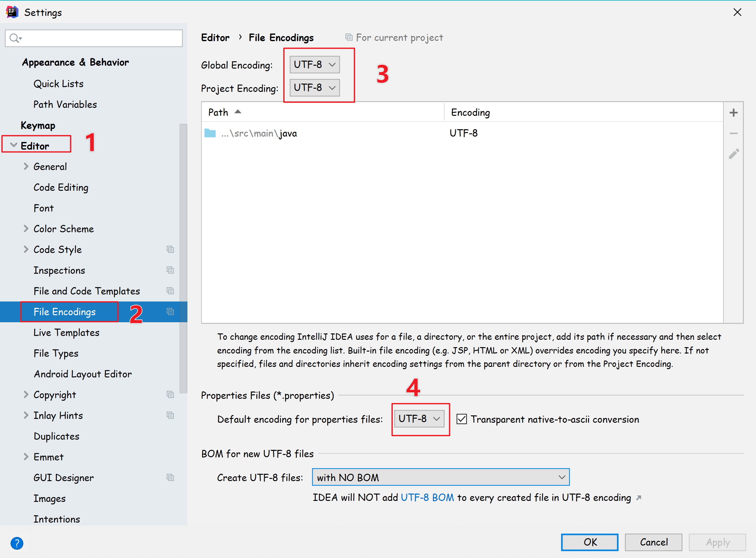Click the pencil edit icon

click(x=733, y=154)
